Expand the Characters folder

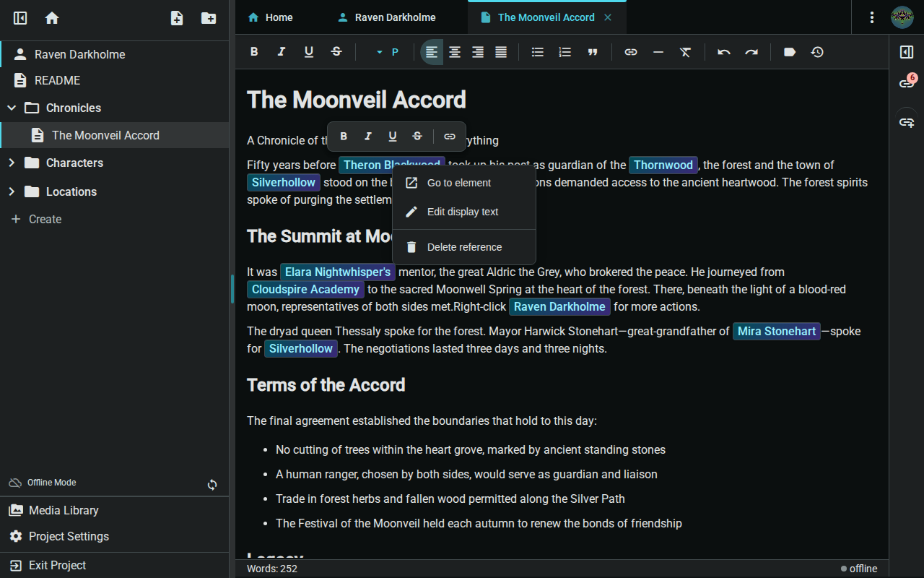(x=11, y=163)
